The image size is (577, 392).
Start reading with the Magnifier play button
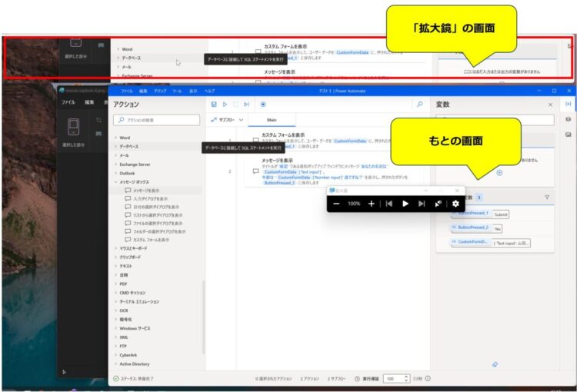click(405, 204)
